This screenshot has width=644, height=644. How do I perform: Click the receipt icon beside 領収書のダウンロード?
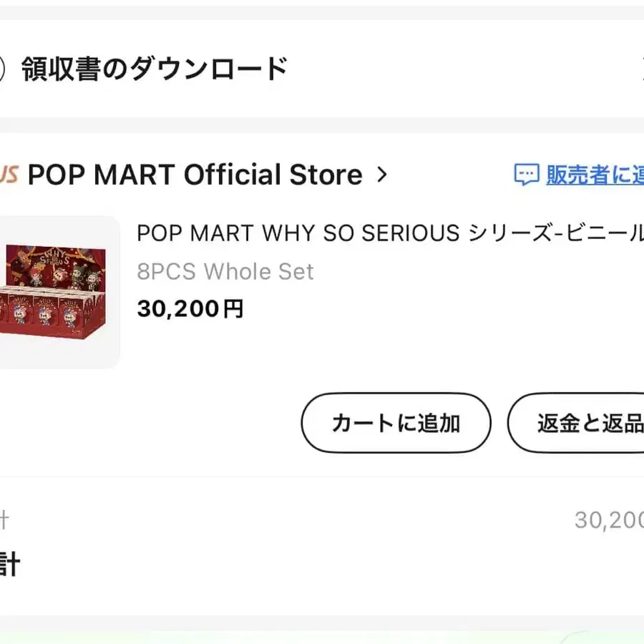tap(2, 69)
